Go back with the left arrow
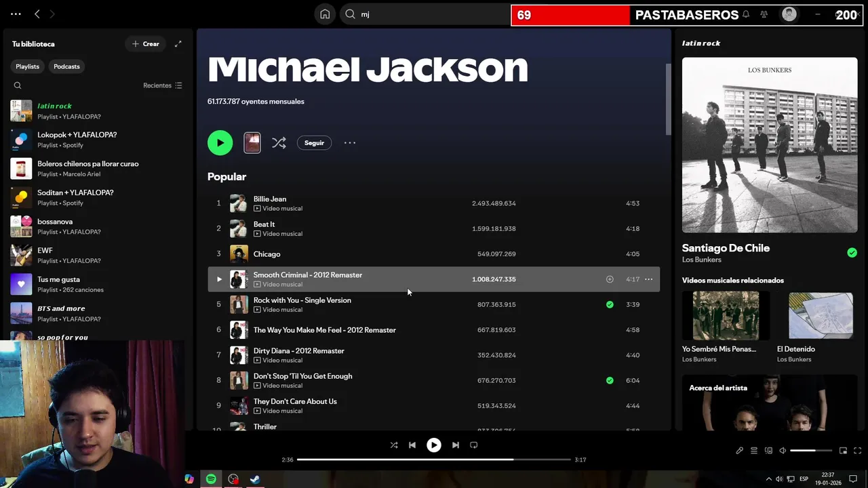868x488 pixels. (37, 14)
